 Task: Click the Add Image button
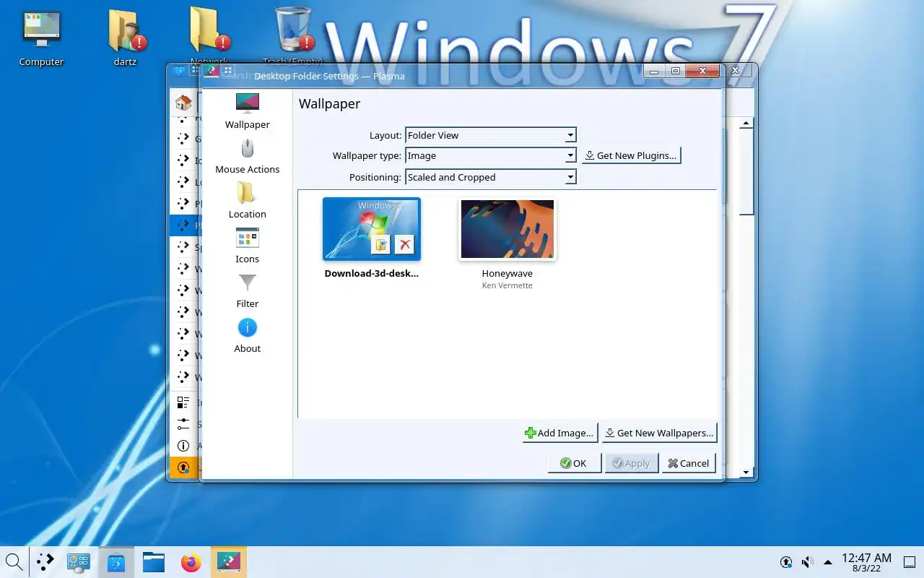[560, 433]
